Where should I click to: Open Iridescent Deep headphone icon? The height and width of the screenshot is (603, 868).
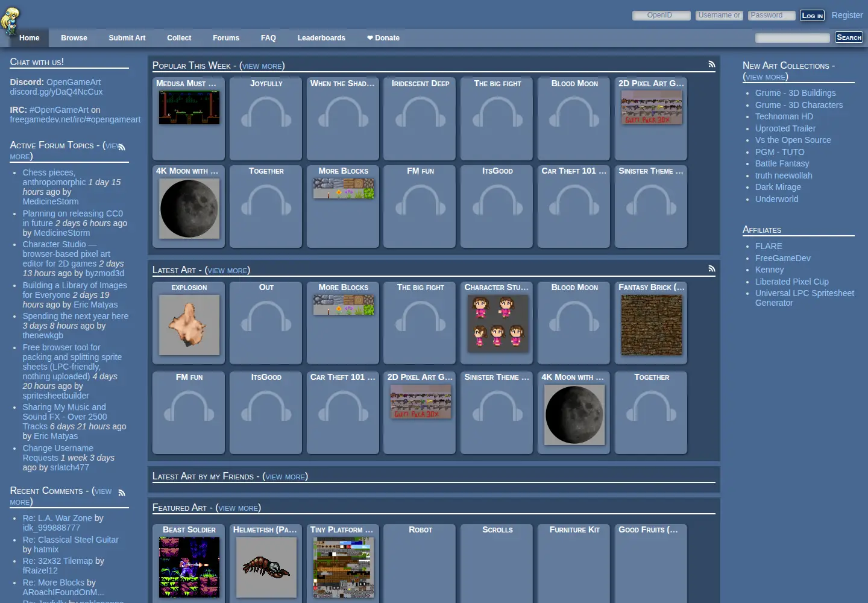click(x=420, y=112)
